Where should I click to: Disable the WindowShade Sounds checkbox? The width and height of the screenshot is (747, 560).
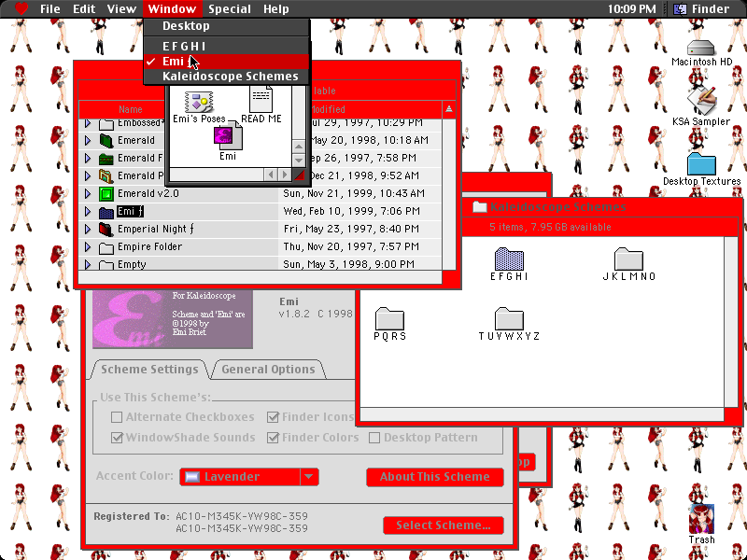point(116,438)
